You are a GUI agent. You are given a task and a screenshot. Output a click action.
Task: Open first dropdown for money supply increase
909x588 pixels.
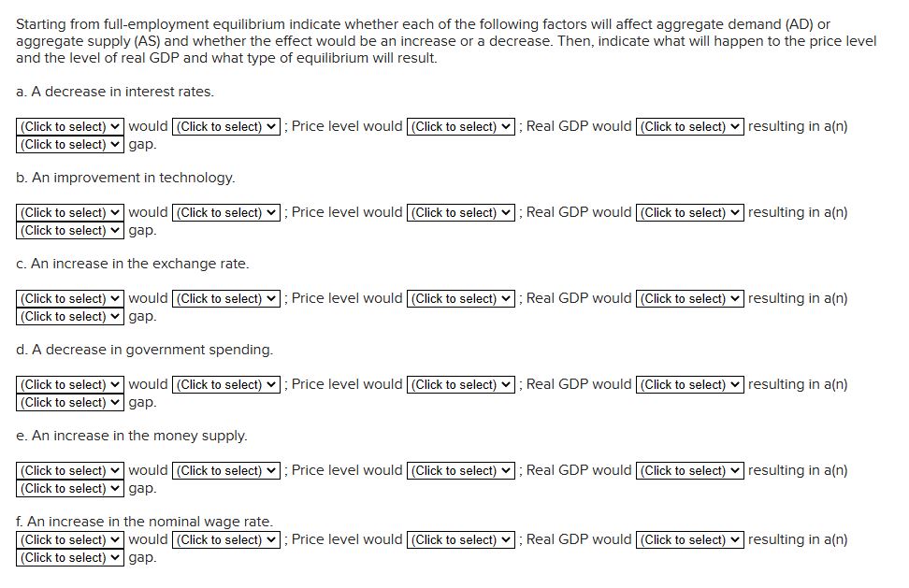(x=69, y=470)
